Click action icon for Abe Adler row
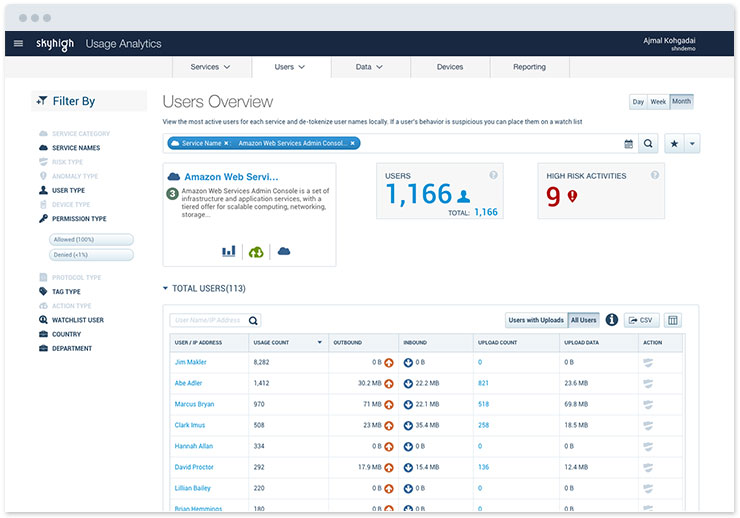This screenshot has width=740, height=518. [x=648, y=384]
